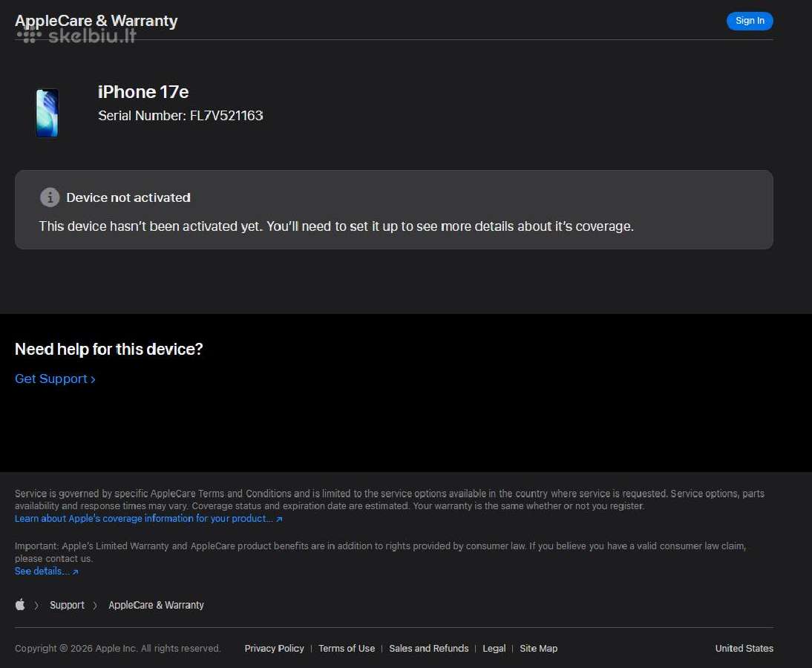Click the Device not activated heading
This screenshot has width=812, height=668.
pos(128,197)
